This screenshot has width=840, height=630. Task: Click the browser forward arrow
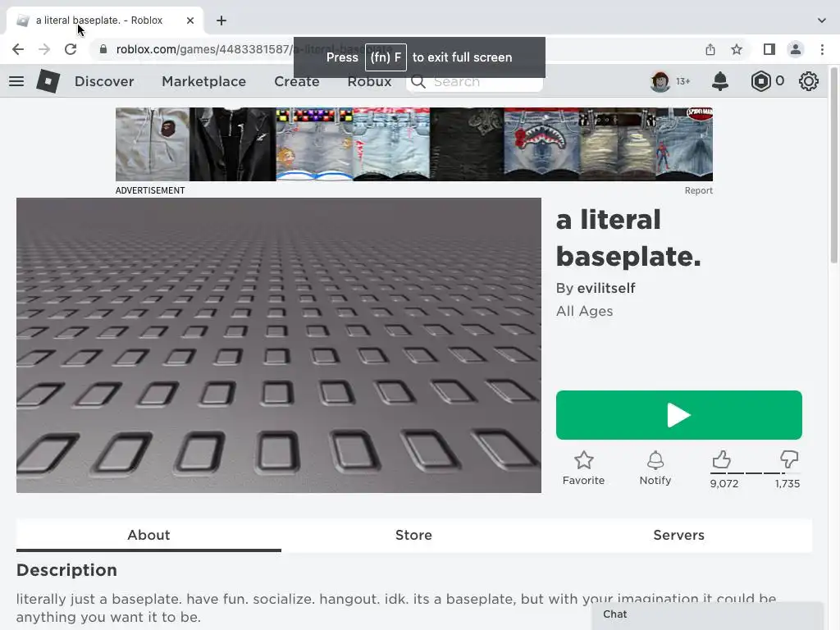(x=44, y=49)
